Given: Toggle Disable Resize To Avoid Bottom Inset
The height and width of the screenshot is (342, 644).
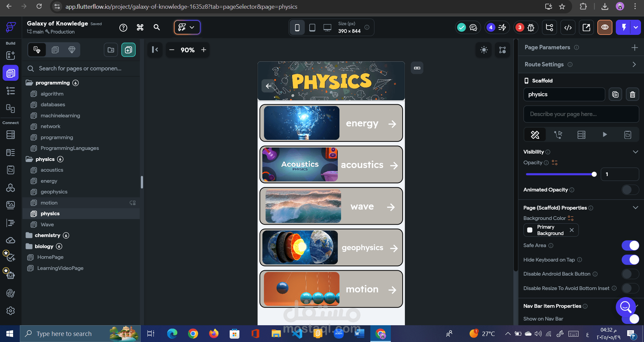Looking at the screenshot, I should coord(630,288).
